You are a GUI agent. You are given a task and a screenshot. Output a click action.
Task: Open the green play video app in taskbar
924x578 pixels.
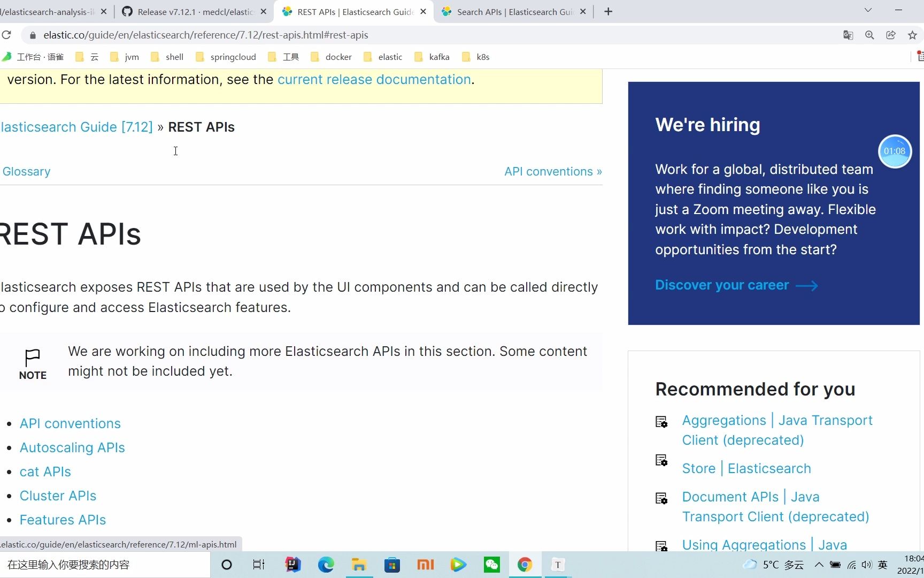click(x=458, y=565)
